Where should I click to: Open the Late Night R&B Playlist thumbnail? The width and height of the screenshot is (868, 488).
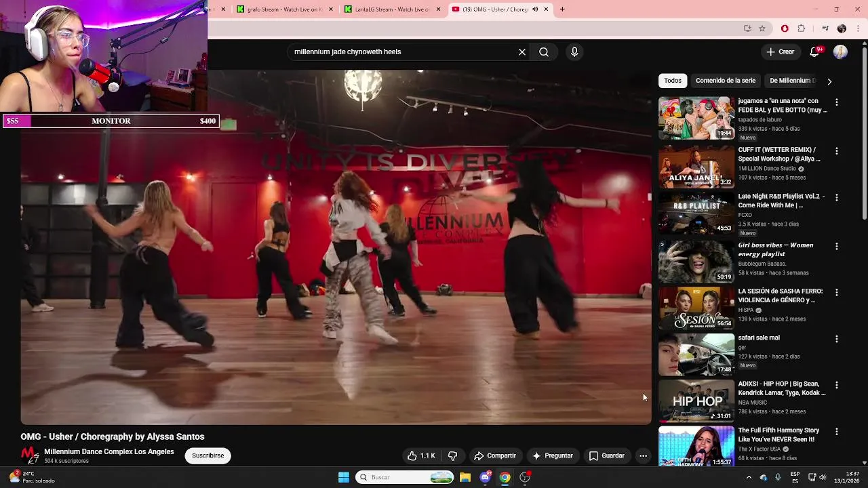tap(696, 213)
